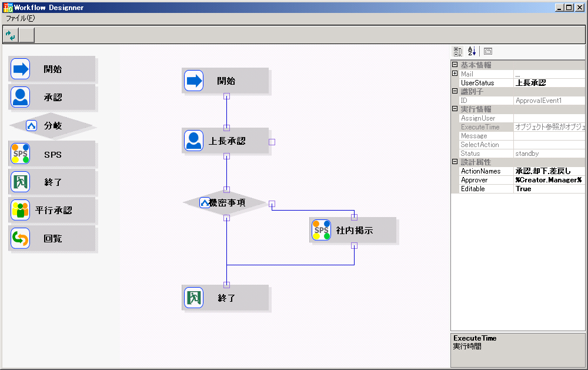Click the green arrows refresh toolbar button
This screenshot has height=370, width=588.
coord(11,35)
